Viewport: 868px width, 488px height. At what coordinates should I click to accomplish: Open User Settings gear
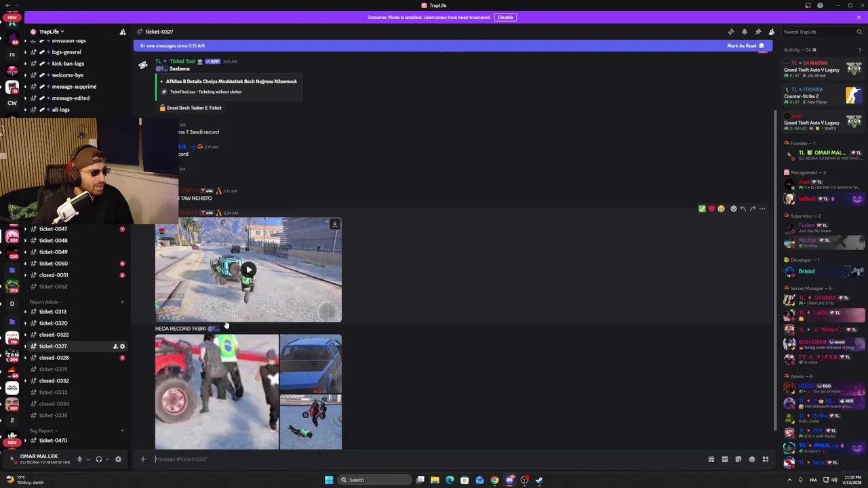pyautogui.click(x=118, y=460)
